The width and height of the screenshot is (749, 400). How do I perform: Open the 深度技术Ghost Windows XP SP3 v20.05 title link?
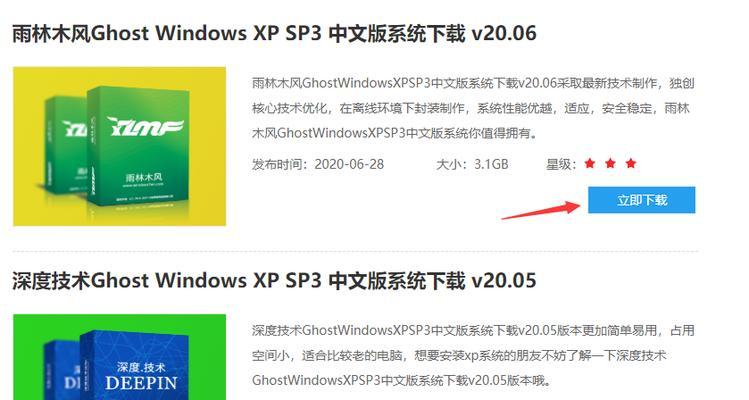click(274, 281)
